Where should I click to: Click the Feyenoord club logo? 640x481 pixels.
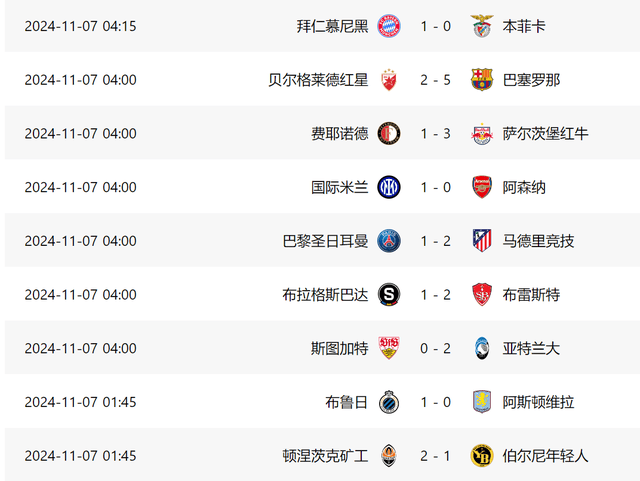pos(389,134)
